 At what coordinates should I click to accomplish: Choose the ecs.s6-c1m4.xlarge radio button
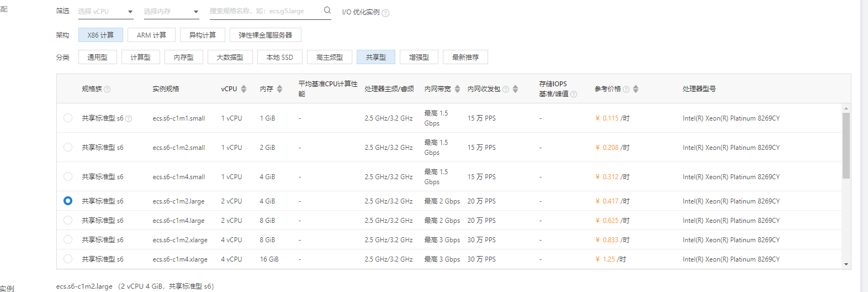point(68,259)
